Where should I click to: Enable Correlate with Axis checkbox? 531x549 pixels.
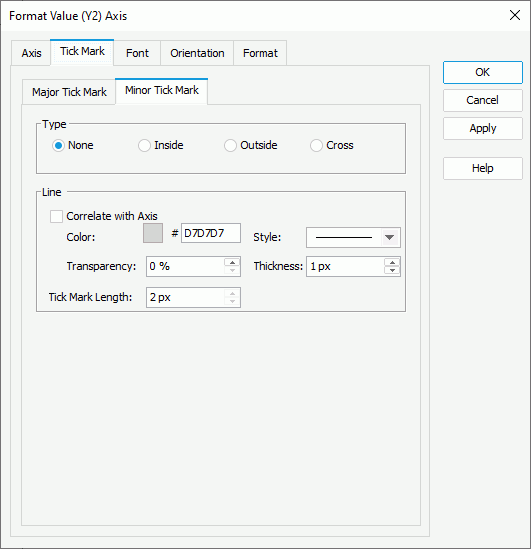pos(56,216)
